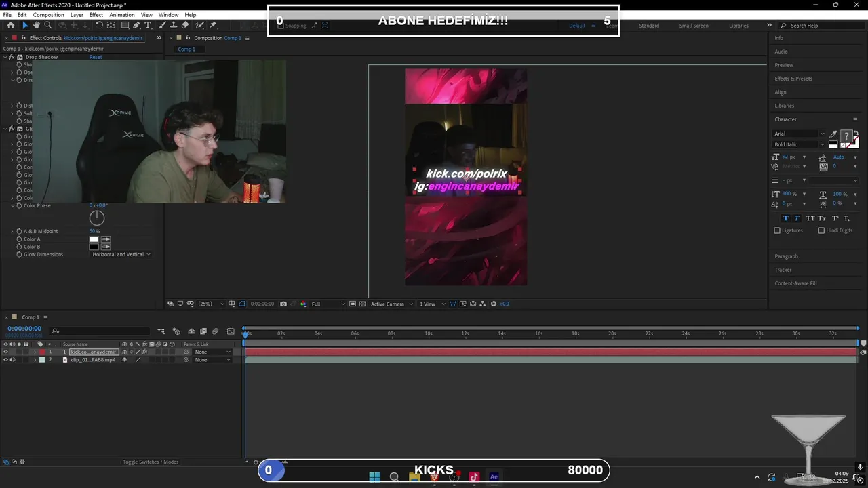The image size is (868, 488).
Task: Toggle Faux Bold in Character panel
Action: tap(785, 218)
